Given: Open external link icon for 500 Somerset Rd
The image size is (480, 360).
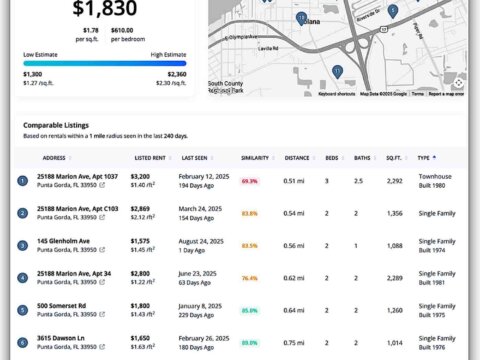Looking at the screenshot, I should pos(102,314).
